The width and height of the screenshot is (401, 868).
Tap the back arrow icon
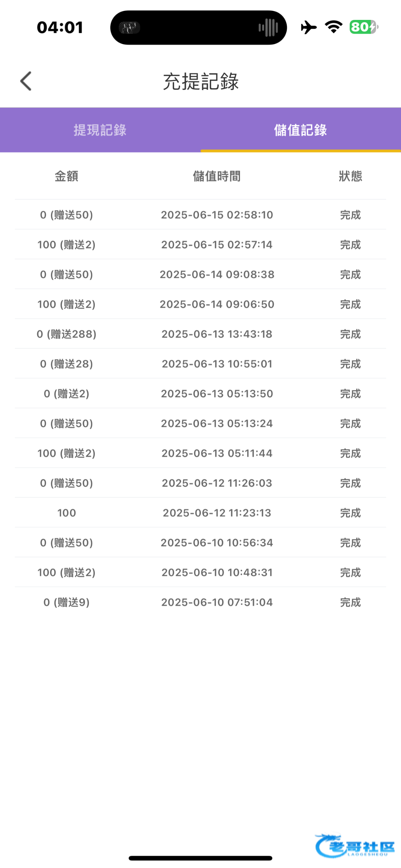coord(26,81)
